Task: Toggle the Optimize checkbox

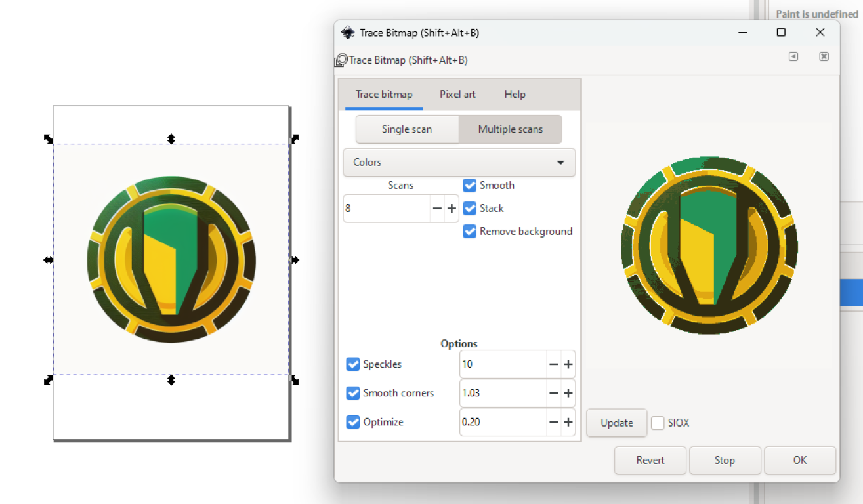Action: coord(353,422)
